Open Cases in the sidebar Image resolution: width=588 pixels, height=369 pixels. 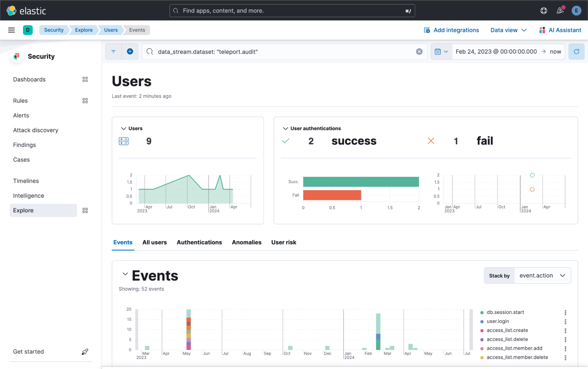coord(21,160)
